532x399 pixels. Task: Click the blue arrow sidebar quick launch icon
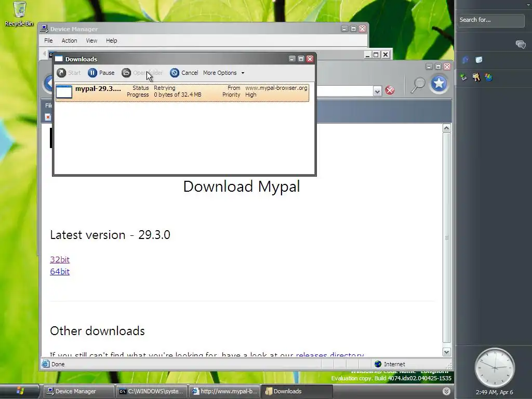tap(465, 60)
